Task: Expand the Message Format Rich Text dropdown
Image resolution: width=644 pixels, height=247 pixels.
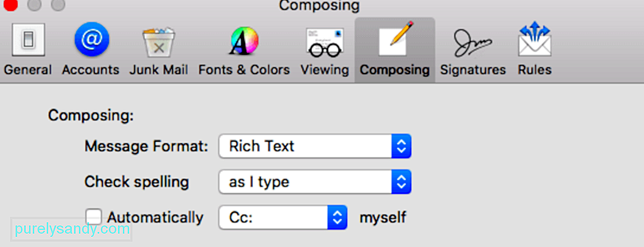Action: [x=315, y=146]
